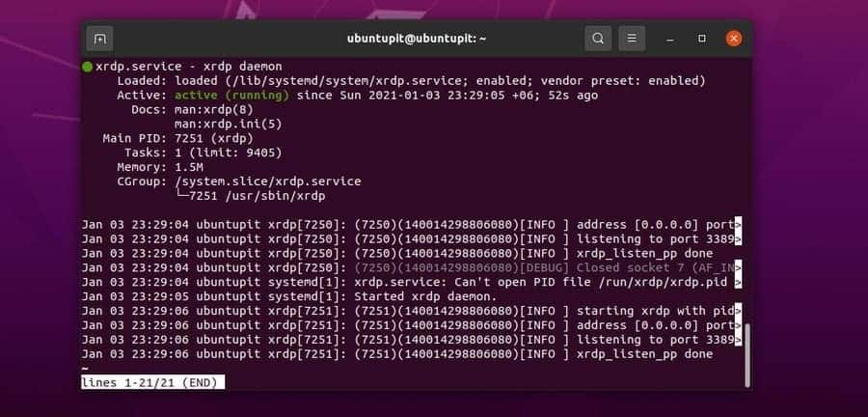
Task: Click the truncation marker on the PID file line
Action: coord(738,282)
